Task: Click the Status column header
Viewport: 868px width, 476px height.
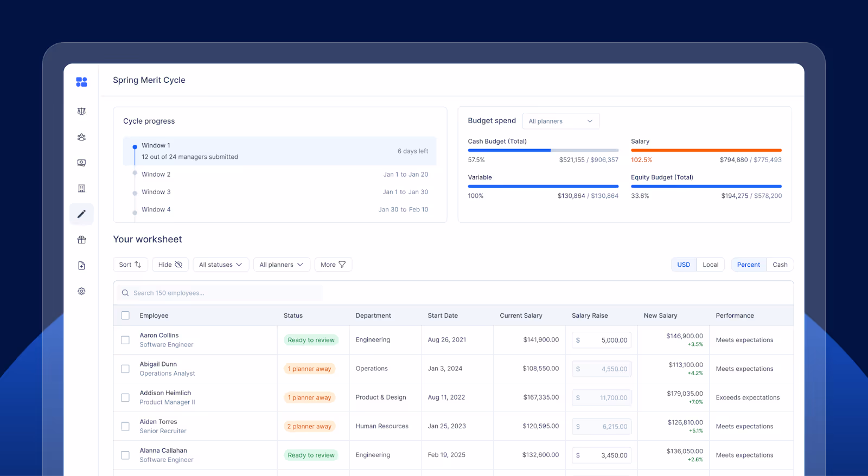Action: pos(293,316)
